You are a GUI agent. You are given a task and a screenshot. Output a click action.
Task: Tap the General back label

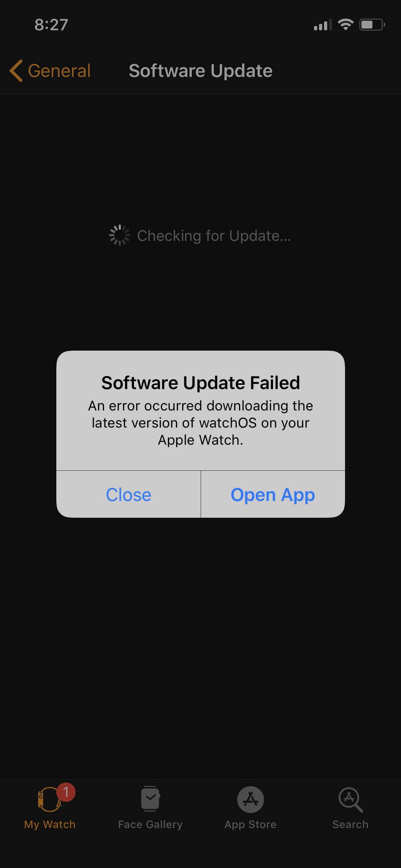click(x=59, y=71)
